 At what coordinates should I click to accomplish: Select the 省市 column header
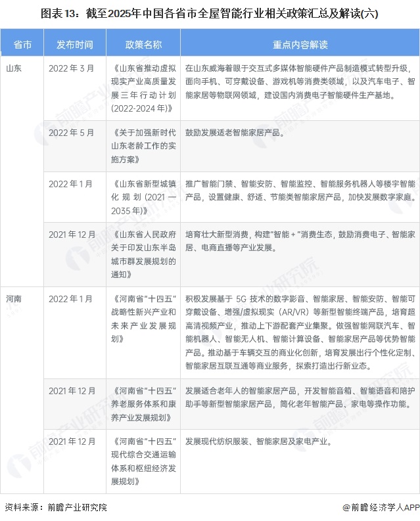[x=22, y=45]
